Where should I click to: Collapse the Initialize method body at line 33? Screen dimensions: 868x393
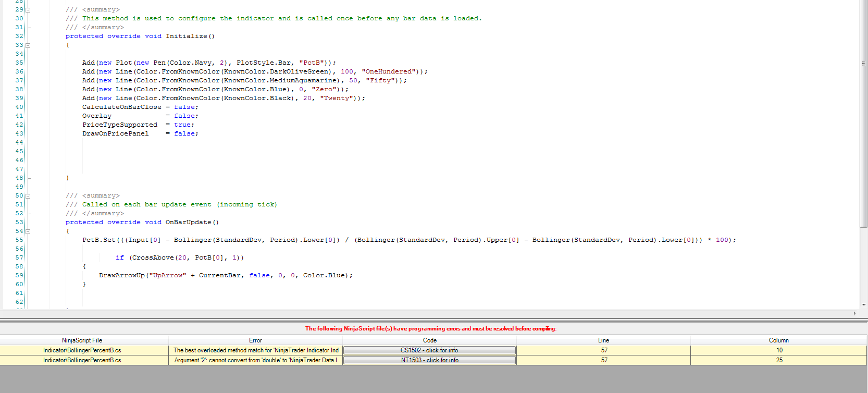click(28, 45)
